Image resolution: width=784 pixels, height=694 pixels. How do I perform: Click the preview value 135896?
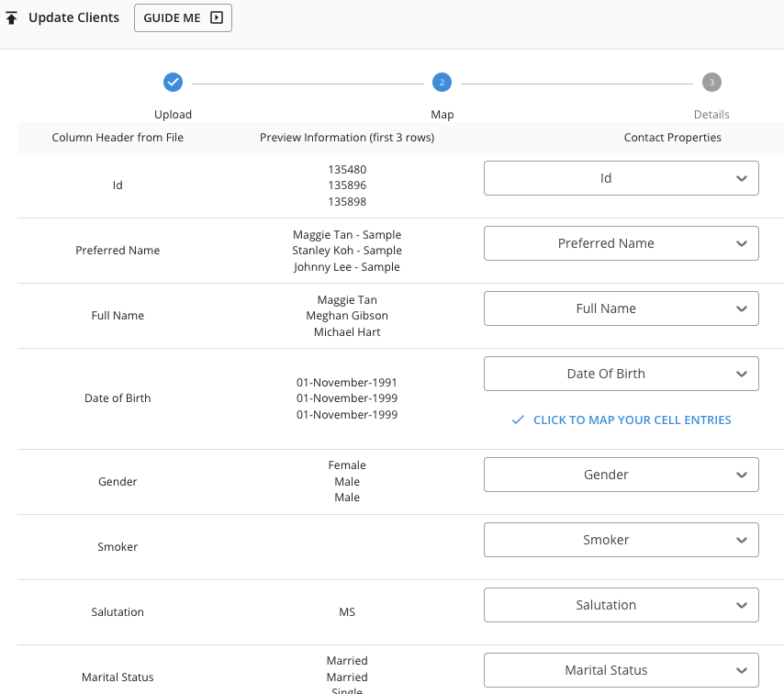point(347,185)
